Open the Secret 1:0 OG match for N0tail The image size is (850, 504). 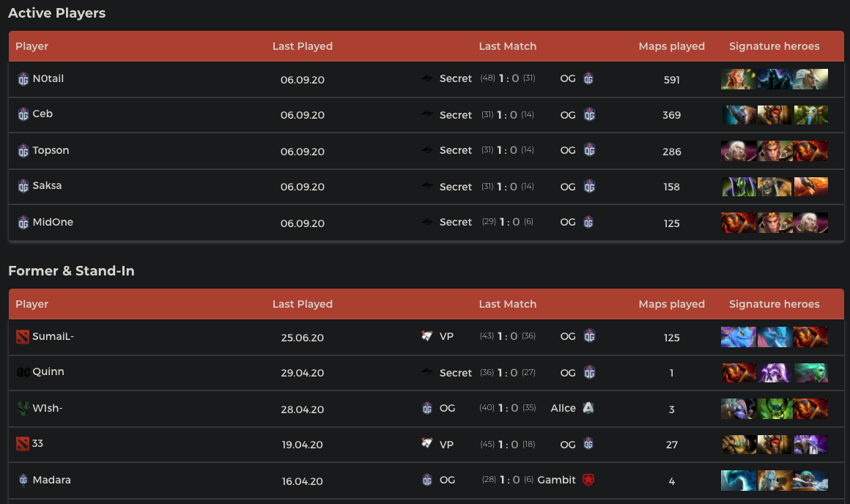(507, 78)
